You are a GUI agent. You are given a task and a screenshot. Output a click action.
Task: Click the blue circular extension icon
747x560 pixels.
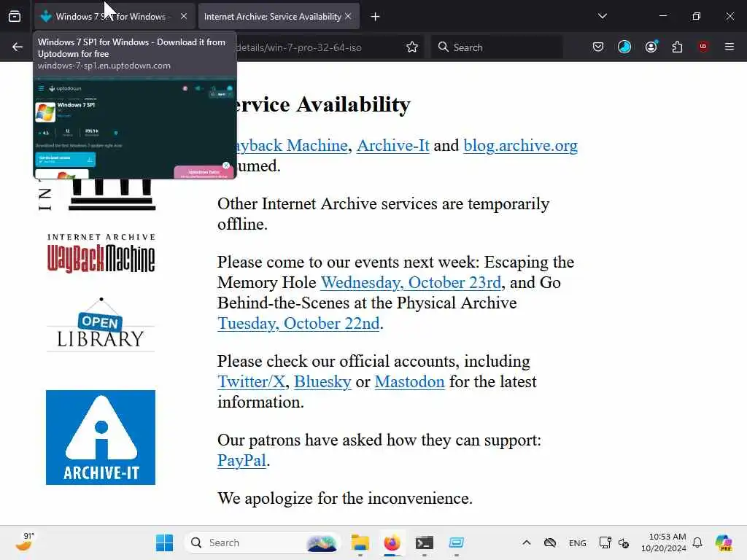tap(624, 47)
